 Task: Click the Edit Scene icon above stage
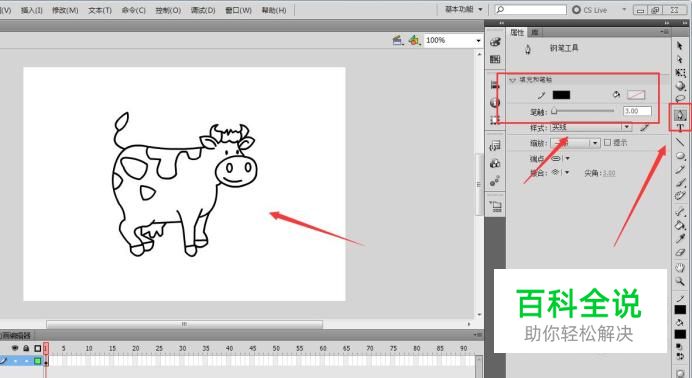pyautogui.click(x=398, y=41)
